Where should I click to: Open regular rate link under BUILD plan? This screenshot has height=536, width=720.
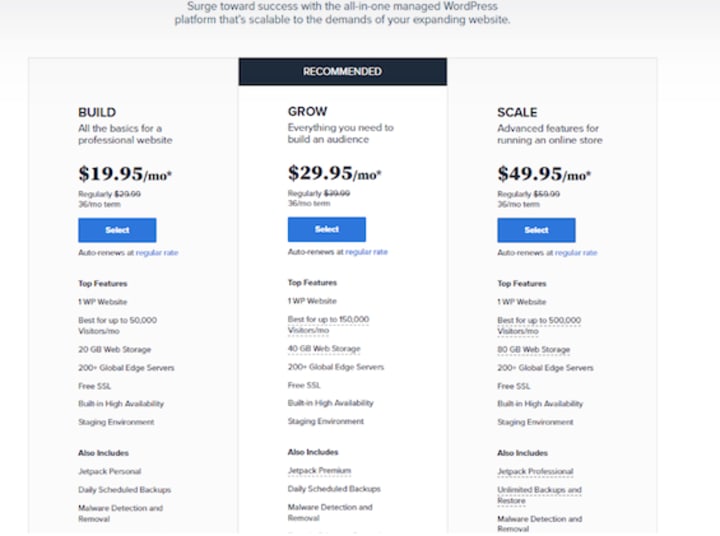point(157,253)
